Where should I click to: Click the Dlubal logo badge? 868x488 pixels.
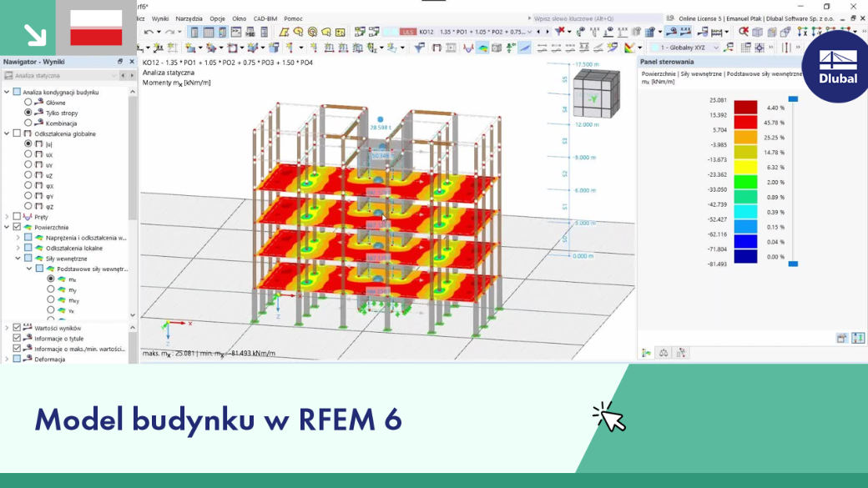[x=837, y=68]
